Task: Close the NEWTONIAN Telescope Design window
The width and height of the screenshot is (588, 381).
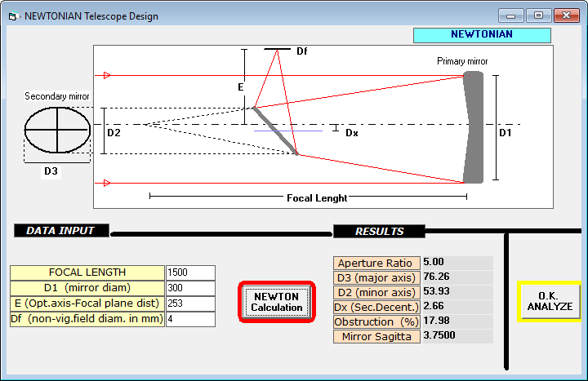Action: tap(566, 16)
